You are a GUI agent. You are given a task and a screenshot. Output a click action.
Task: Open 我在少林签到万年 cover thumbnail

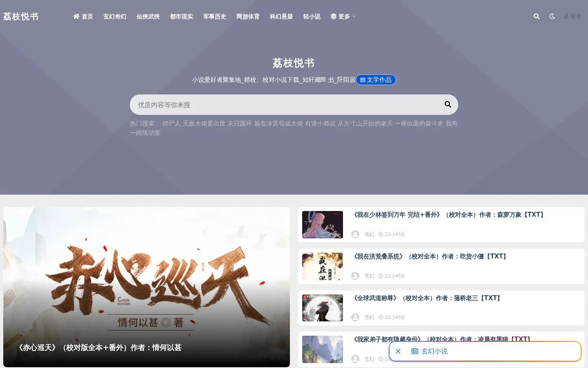coord(323,225)
